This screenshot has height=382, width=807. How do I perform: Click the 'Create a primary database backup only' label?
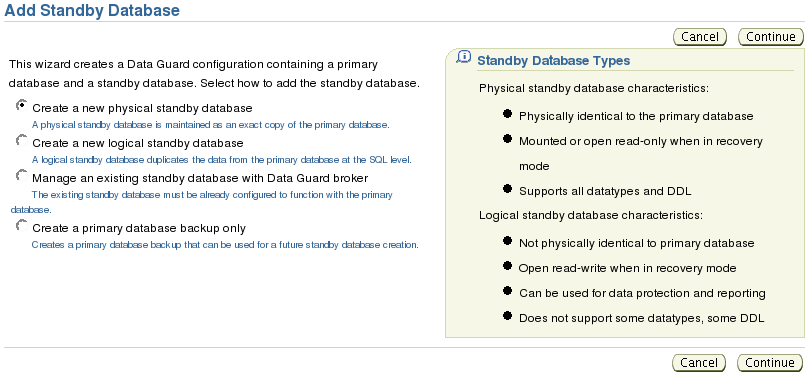[139, 228]
